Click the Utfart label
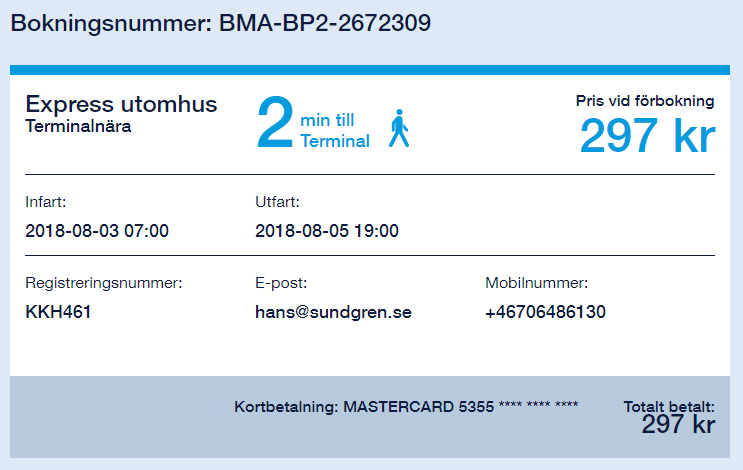Viewport: 743px width, 470px height. pos(277,202)
